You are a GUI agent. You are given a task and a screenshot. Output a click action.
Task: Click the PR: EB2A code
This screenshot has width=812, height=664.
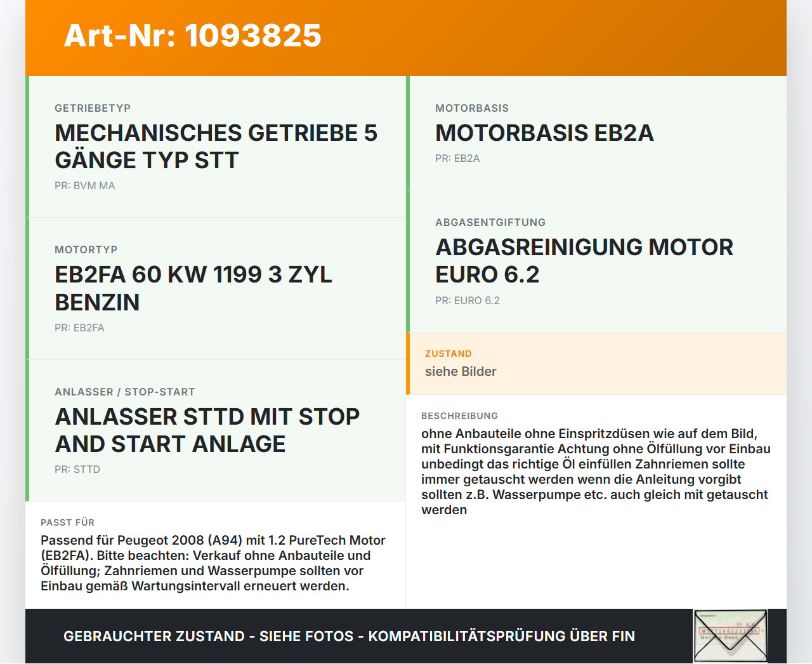pos(457,159)
